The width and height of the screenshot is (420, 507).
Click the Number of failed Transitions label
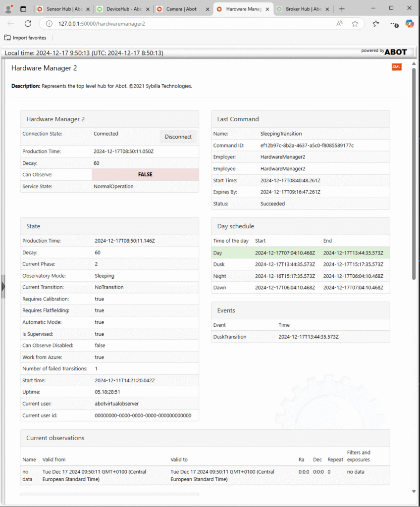(x=54, y=368)
